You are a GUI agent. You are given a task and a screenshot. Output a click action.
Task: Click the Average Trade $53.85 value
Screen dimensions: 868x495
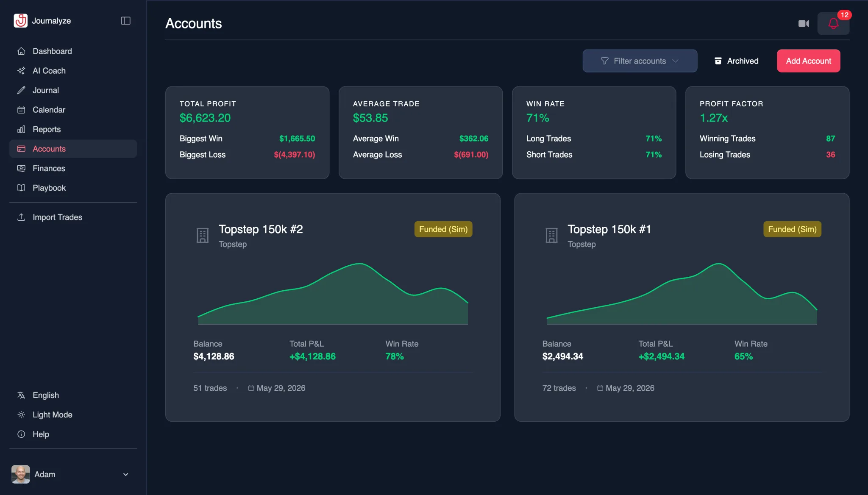(x=370, y=118)
